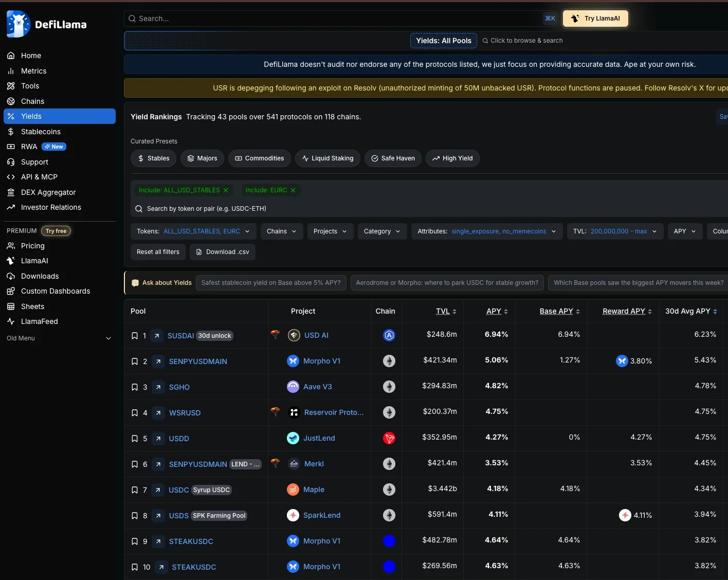Image resolution: width=728 pixels, height=580 pixels.
Task: Remove the Include: EURC filter chip
Action: (x=293, y=190)
